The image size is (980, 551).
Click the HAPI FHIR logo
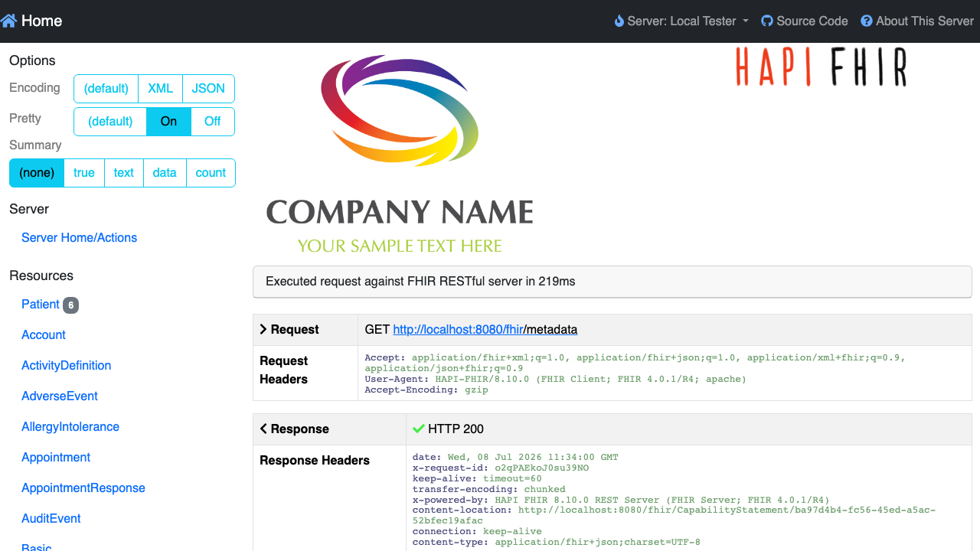(x=822, y=67)
